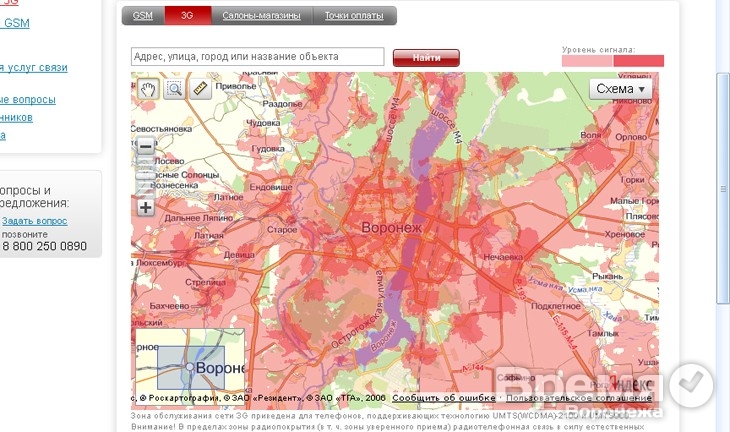The image size is (730, 432).
Task: Click the dark red signal level swatch
Action: [638, 61]
